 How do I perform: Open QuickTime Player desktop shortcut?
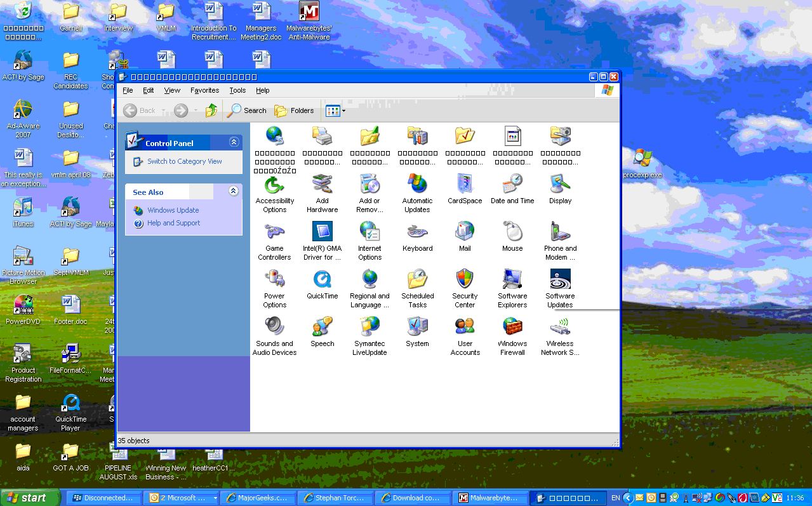click(70, 412)
